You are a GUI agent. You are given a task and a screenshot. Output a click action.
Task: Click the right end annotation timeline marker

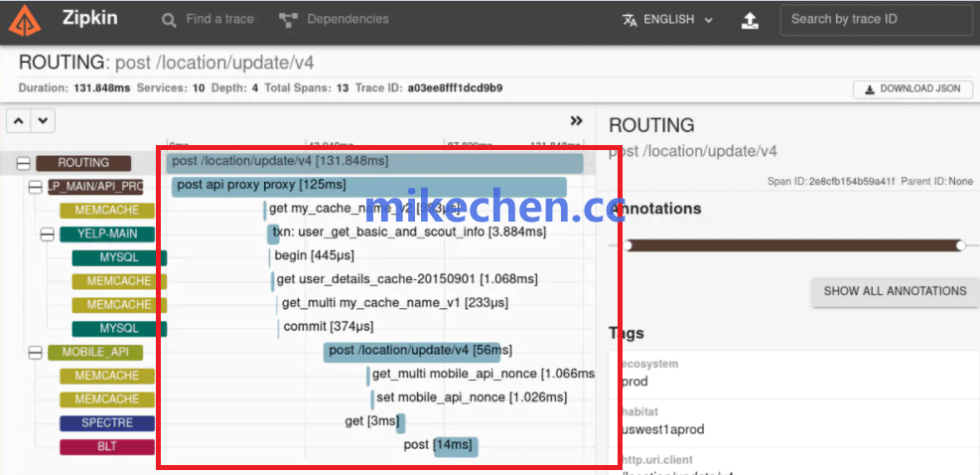click(x=960, y=244)
